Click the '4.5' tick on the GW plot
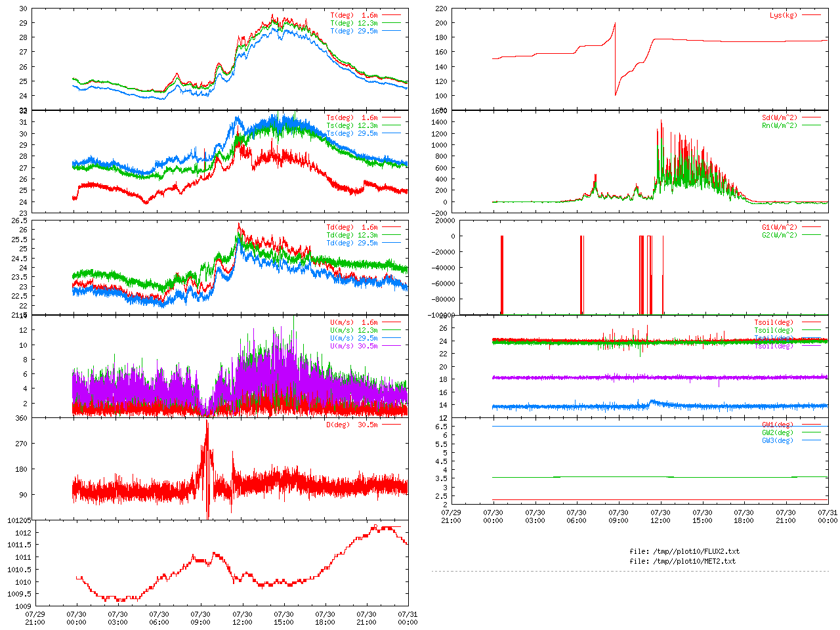 point(442,461)
